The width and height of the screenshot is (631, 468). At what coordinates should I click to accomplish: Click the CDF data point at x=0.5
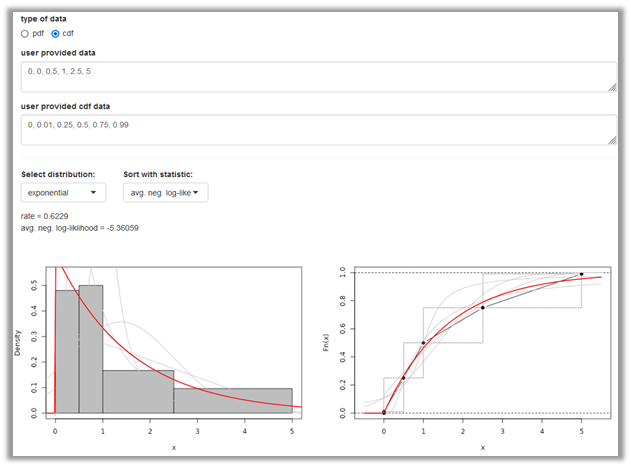tap(404, 378)
